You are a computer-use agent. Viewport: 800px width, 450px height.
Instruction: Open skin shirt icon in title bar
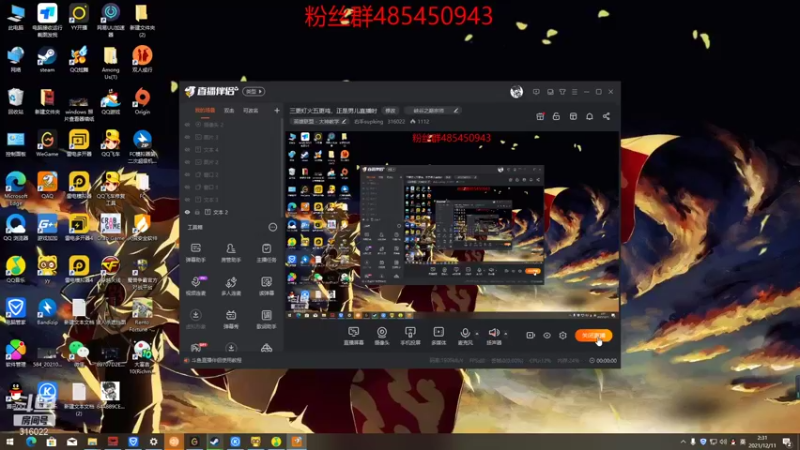pos(562,92)
